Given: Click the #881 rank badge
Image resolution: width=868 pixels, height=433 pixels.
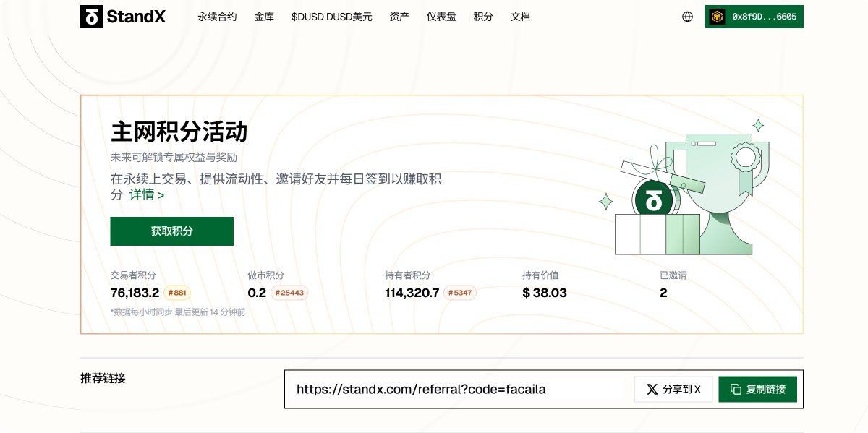Looking at the screenshot, I should pyautogui.click(x=177, y=293).
